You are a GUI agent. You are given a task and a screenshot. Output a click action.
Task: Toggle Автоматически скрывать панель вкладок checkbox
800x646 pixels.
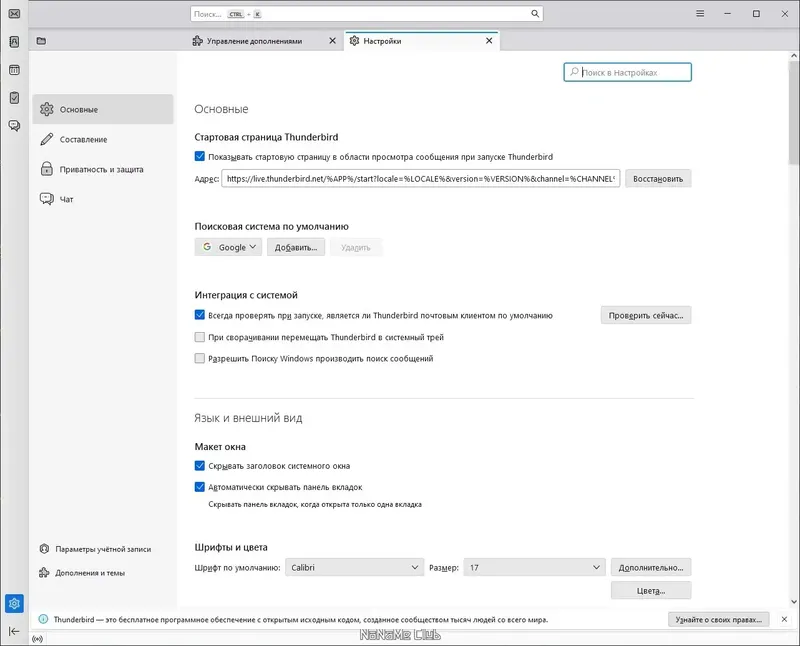199,487
